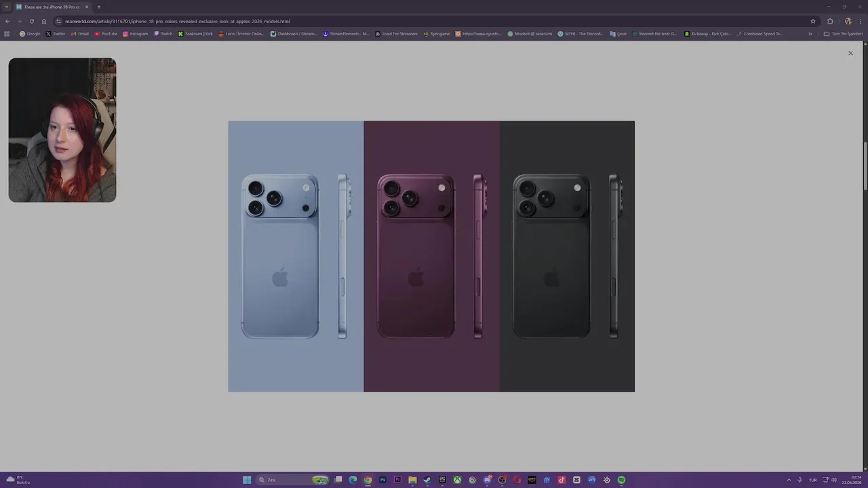This screenshot has width=868, height=488.
Task: Open the Chrome profile avatar
Action: click(848, 21)
